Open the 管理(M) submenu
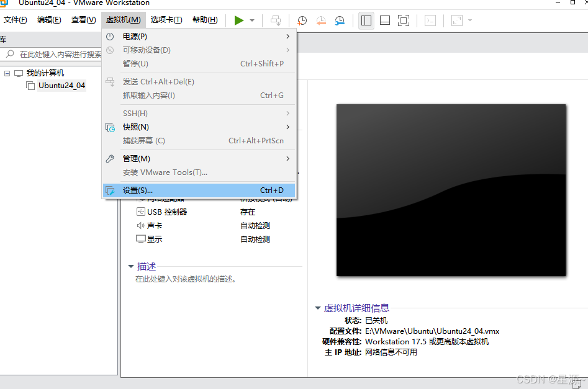 pyautogui.click(x=199, y=159)
